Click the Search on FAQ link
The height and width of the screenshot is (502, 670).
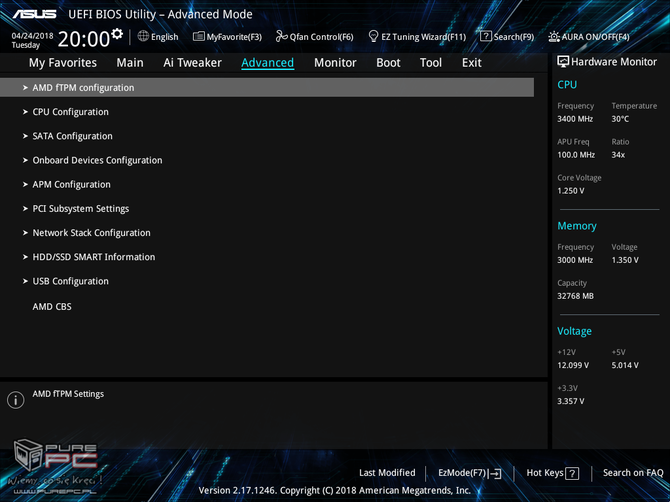tap(633, 473)
